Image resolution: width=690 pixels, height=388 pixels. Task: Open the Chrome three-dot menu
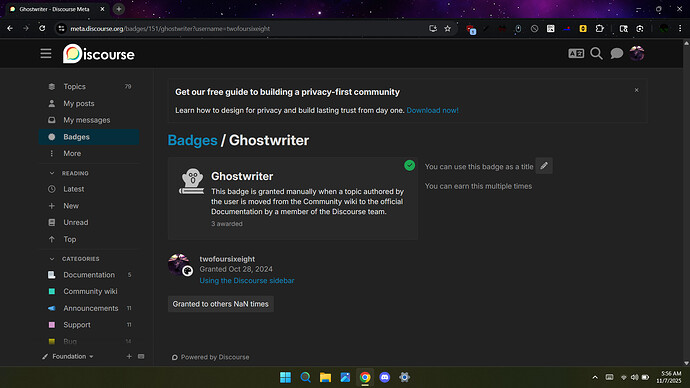680,29
